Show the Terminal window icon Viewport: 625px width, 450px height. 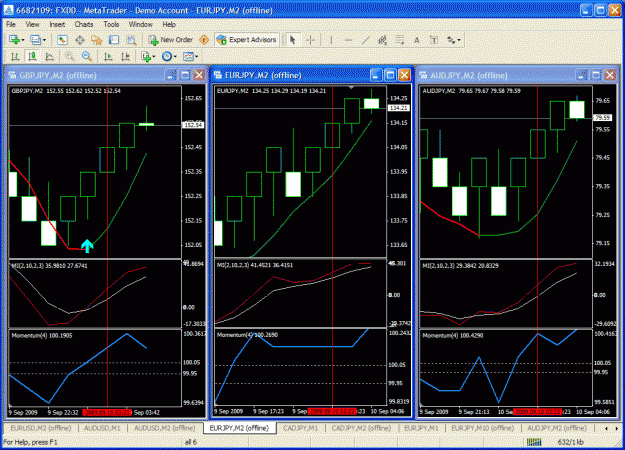point(114,40)
